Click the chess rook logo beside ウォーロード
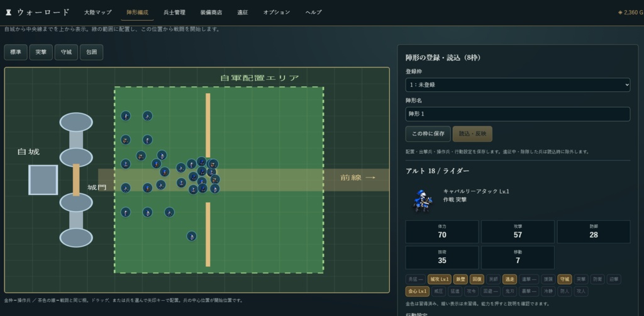Viewport: 644px width, 316px height. 8,13
